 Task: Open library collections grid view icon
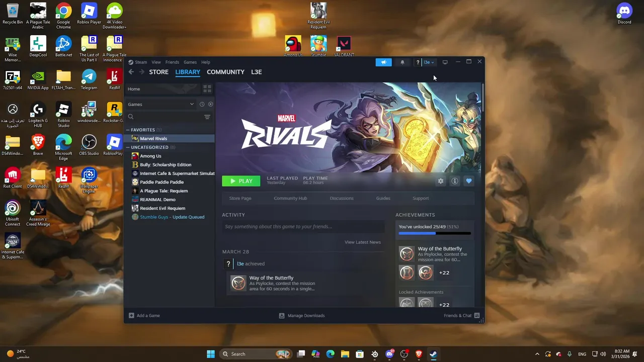pyautogui.click(x=207, y=89)
